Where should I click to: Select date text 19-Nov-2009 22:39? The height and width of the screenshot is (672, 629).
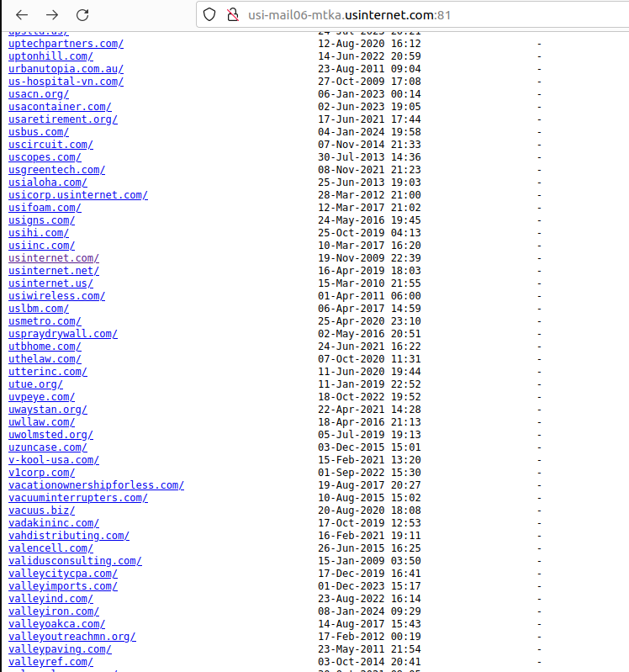tap(369, 258)
